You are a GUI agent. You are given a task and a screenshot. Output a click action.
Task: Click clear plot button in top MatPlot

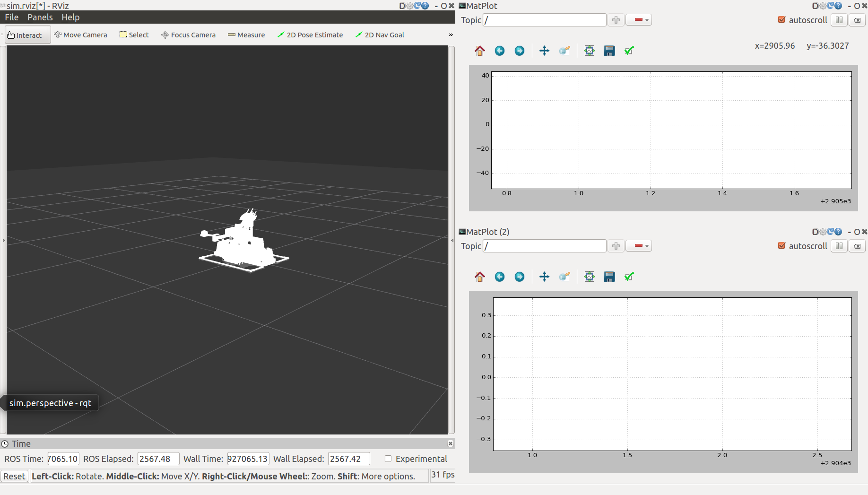click(857, 20)
